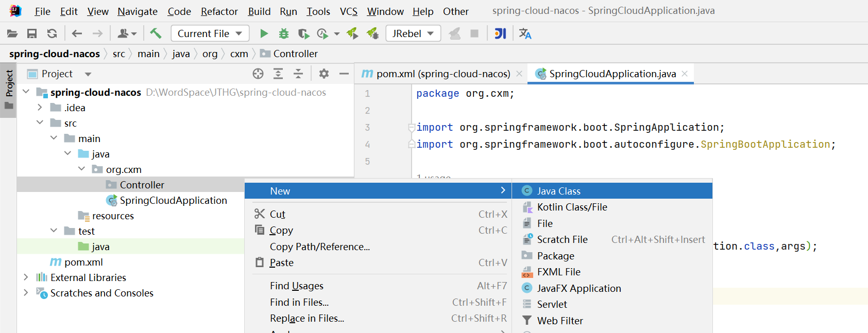
Task: Choose FXML File option
Action: click(x=612, y=272)
